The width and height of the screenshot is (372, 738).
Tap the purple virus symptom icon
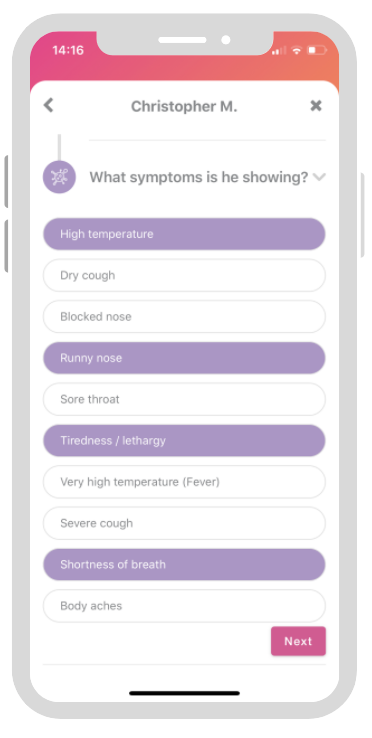pyautogui.click(x=59, y=177)
